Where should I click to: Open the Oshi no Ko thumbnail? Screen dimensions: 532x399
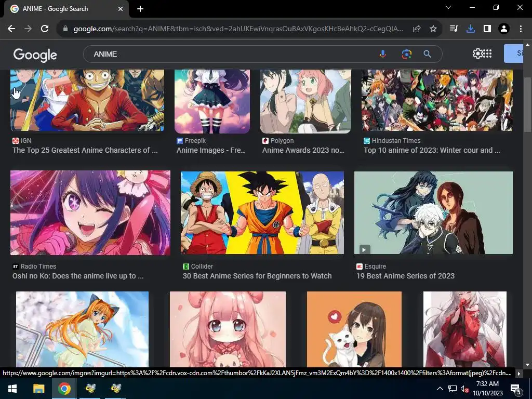point(90,212)
